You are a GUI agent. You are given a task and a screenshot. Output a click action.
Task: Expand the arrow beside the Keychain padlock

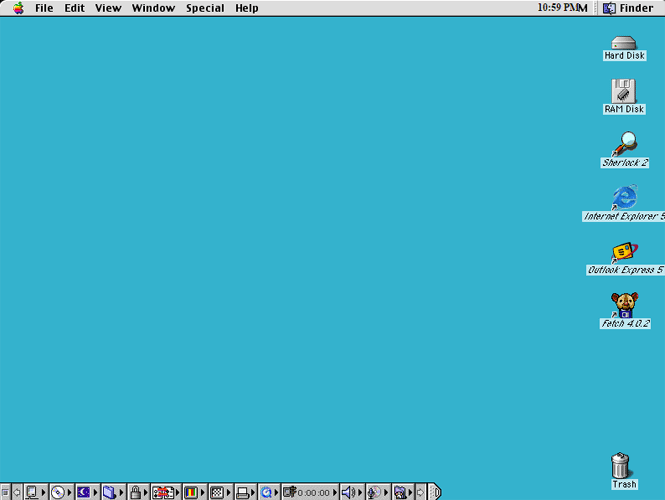coord(146,492)
